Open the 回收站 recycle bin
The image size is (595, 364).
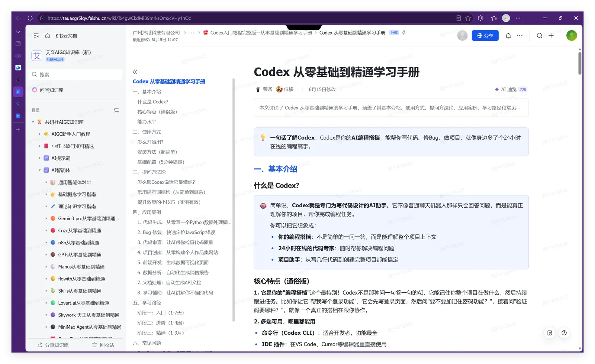click(x=103, y=345)
